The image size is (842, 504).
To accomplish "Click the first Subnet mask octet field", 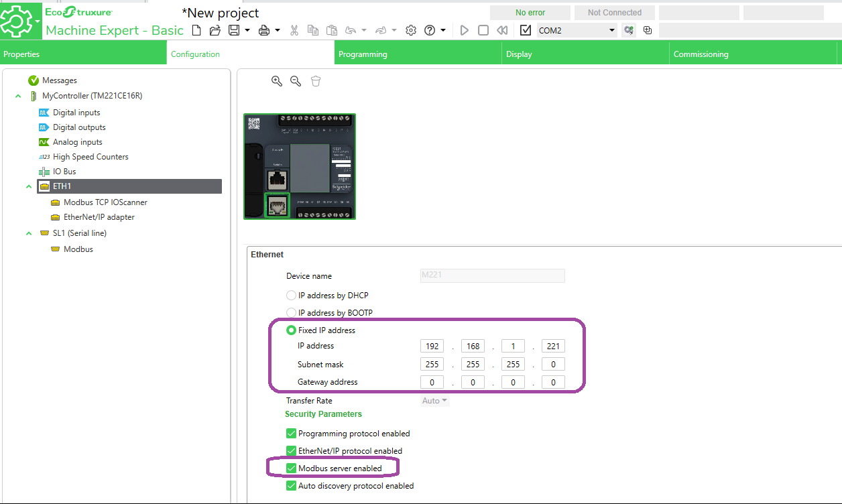I will (x=432, y=365).
